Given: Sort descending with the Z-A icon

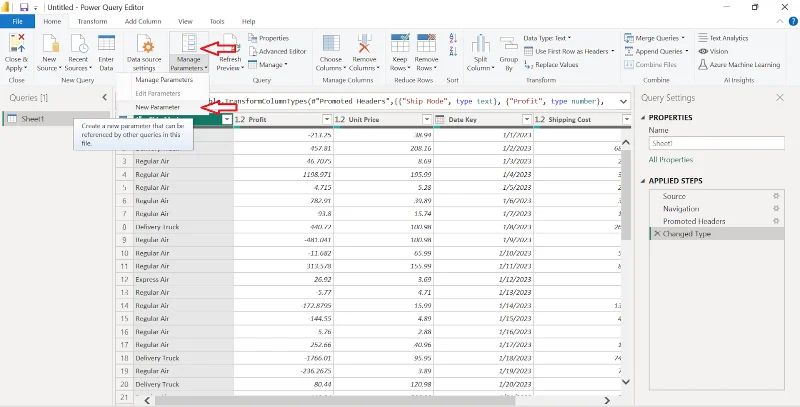Looking at the screenshot, I should (x=453, y=50).
